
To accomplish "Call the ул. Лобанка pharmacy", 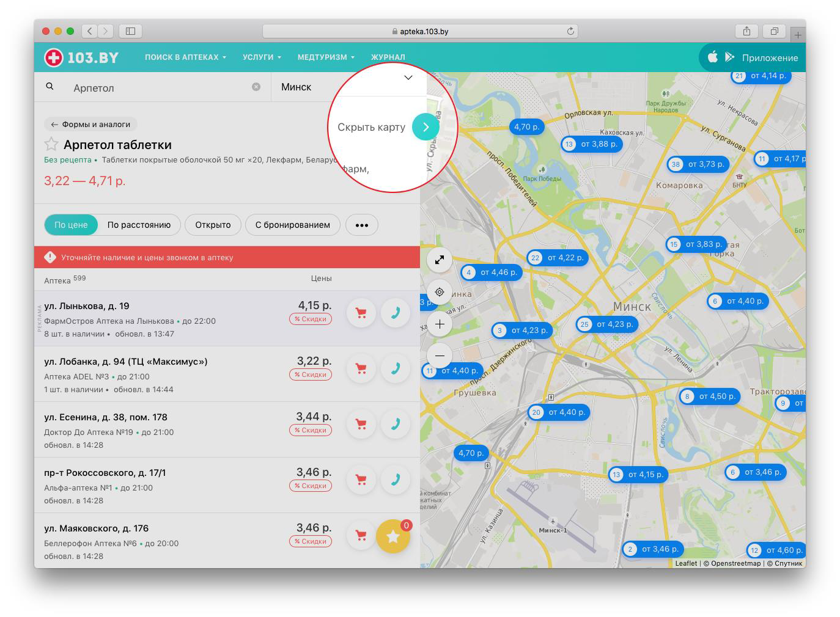I will click(395, 368).
